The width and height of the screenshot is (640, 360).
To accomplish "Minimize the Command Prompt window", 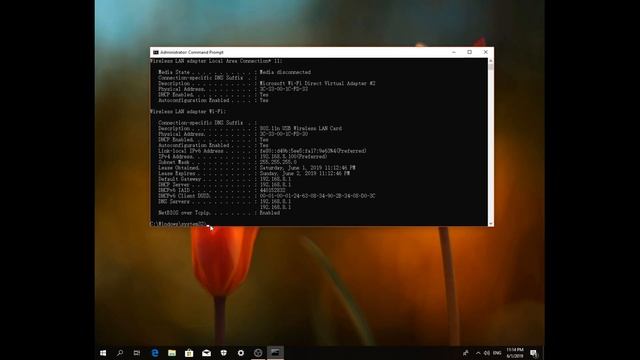I will (454, 52).
